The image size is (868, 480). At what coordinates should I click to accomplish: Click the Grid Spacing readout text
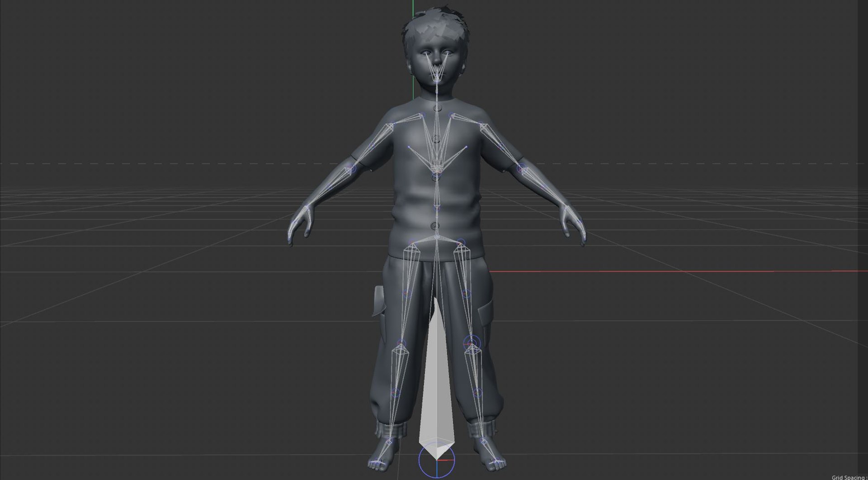click(x=849, y=477)
